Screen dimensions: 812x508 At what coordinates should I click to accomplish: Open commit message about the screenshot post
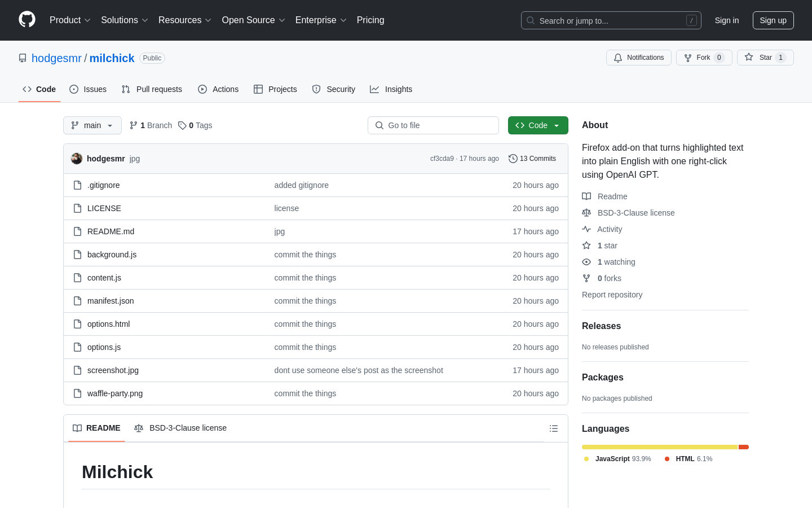pos(359,370)
